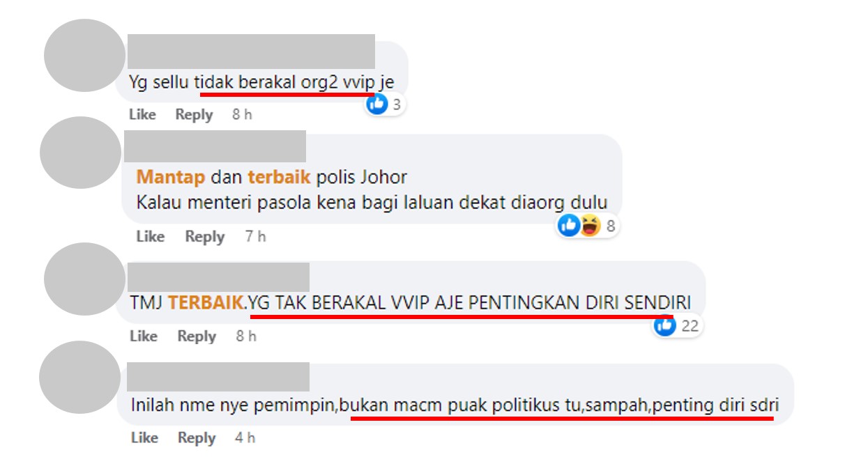Screen dimensions: 868x473
Task: Click the '4 h' timestamp link
Action: click(x=245, y=437)
